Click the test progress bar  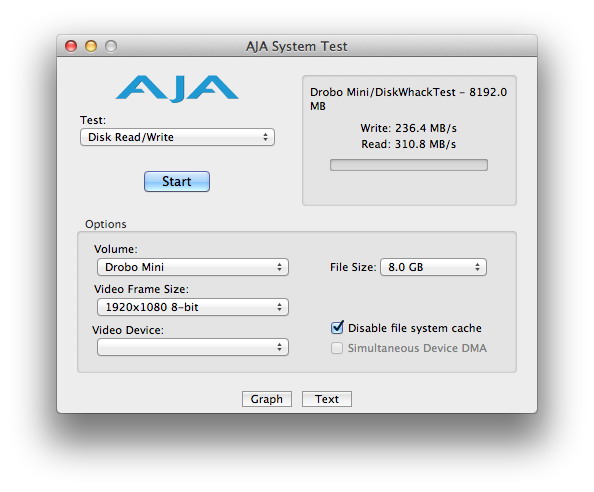point(409,165)
